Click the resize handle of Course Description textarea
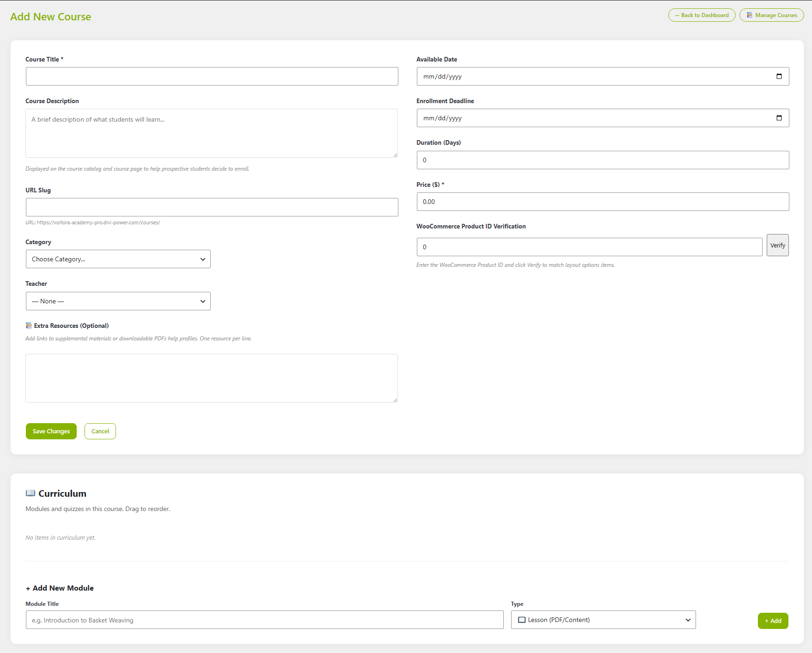 click(x=395, y=155)
